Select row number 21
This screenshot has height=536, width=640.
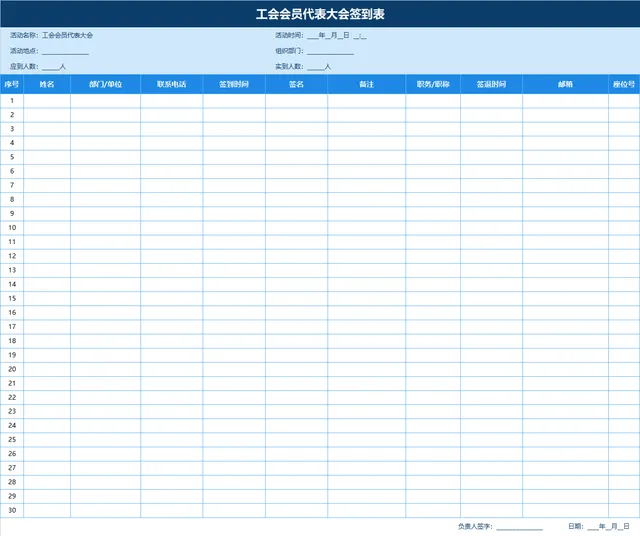(12, 383)
